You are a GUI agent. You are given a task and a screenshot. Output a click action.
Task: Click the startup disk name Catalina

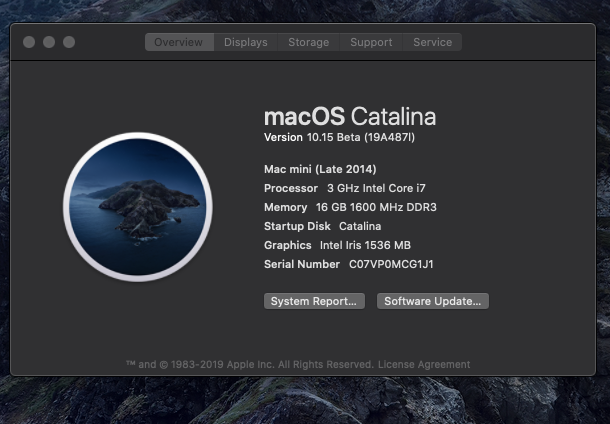[360, 226]
